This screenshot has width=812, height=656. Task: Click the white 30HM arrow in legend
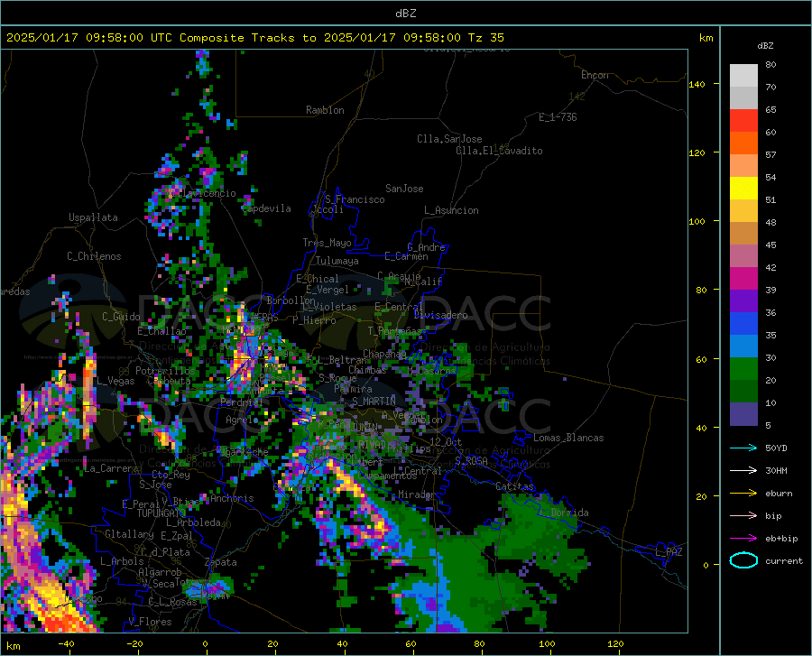[743, 471]
